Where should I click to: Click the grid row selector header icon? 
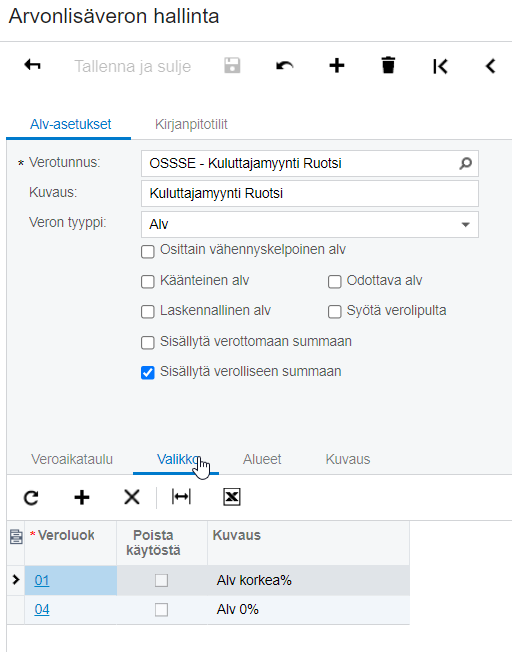[x=16, y=537]
